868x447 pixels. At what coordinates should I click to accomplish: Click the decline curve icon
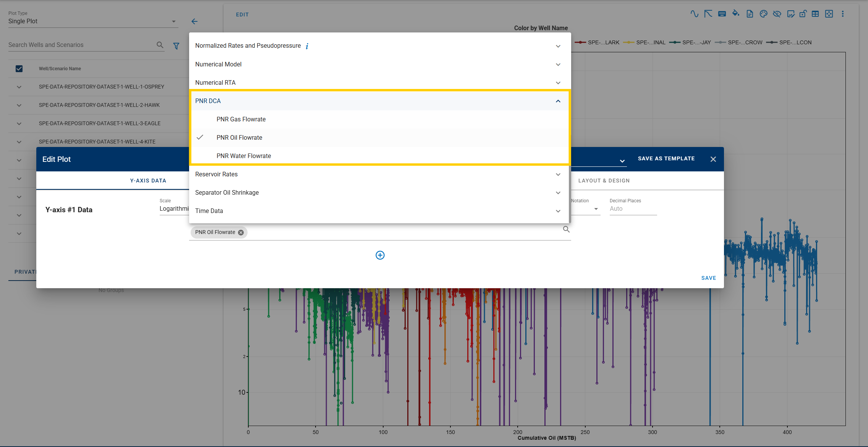pos(708,14)
